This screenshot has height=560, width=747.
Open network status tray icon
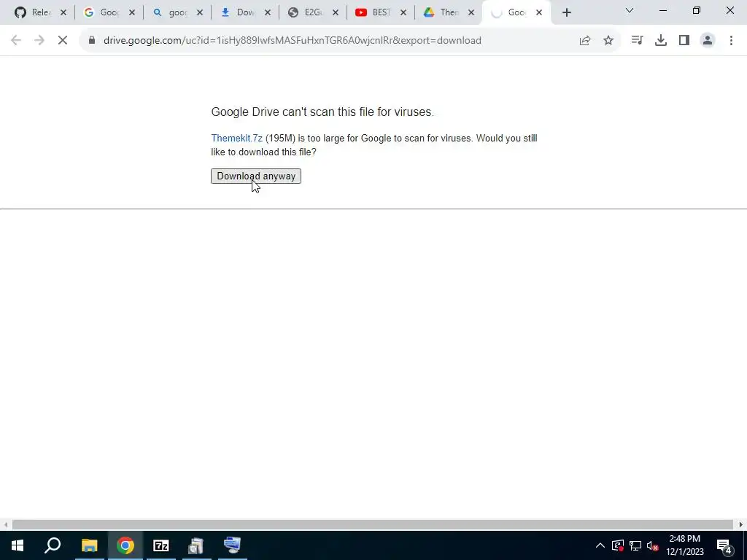(635, 545)
